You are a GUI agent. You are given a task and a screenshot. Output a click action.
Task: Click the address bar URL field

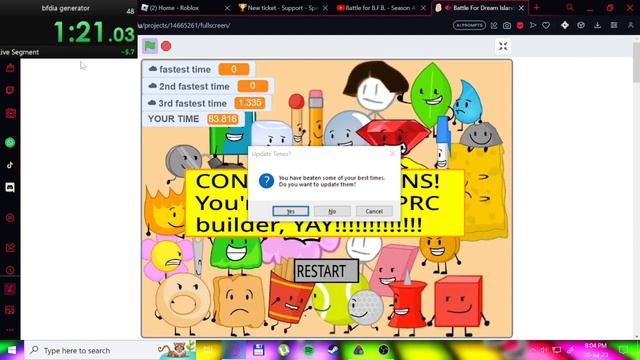click(x=294, y=25)
